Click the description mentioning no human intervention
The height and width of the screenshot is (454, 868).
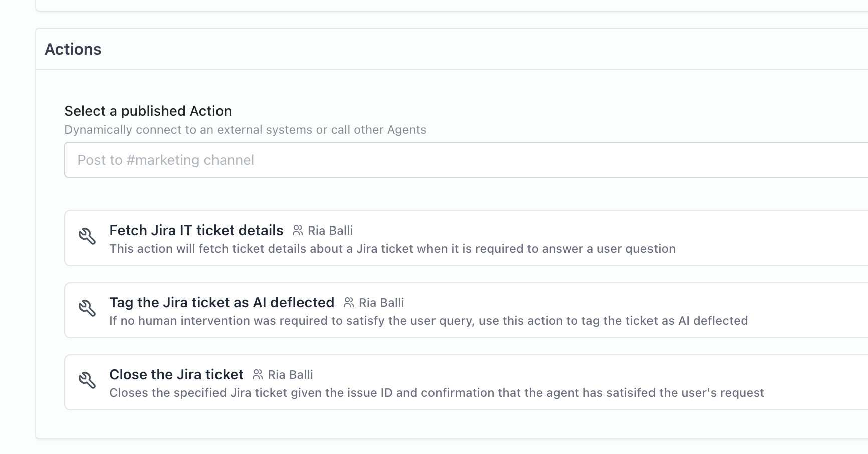tap(428, 321)
